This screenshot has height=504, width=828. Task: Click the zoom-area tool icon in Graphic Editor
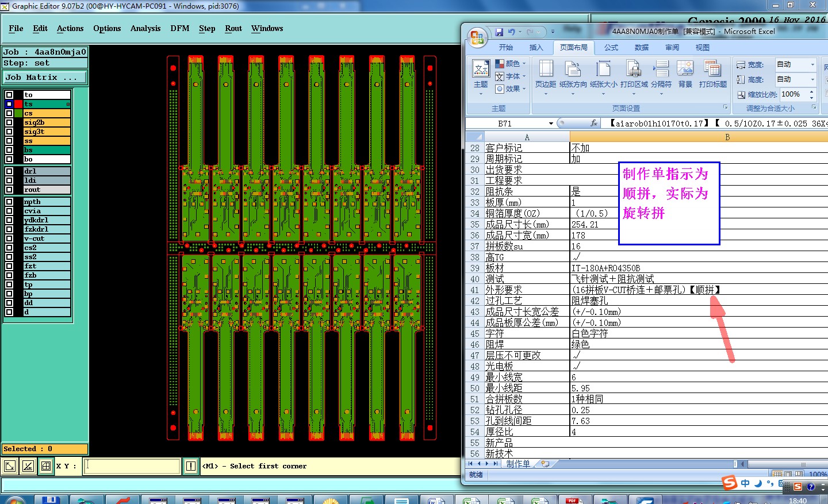click(x=10, y=466)
